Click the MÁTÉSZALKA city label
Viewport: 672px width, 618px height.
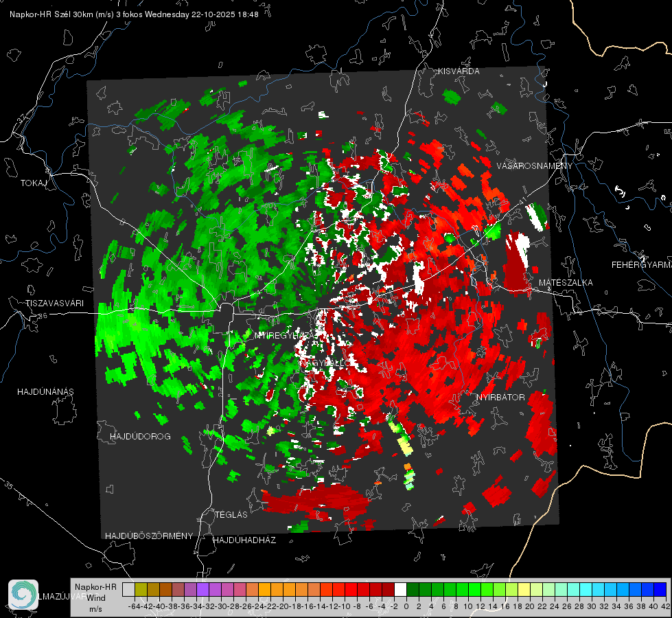tap(566, 283)
